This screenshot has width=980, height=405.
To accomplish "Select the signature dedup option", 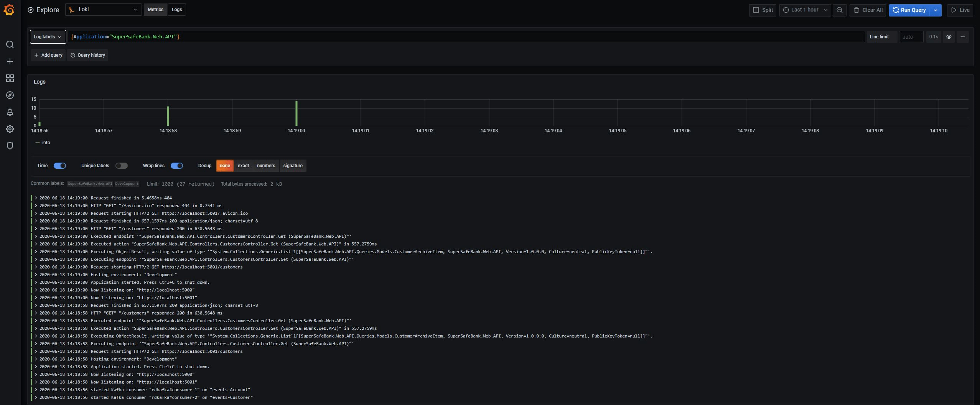I will (293, 166).
